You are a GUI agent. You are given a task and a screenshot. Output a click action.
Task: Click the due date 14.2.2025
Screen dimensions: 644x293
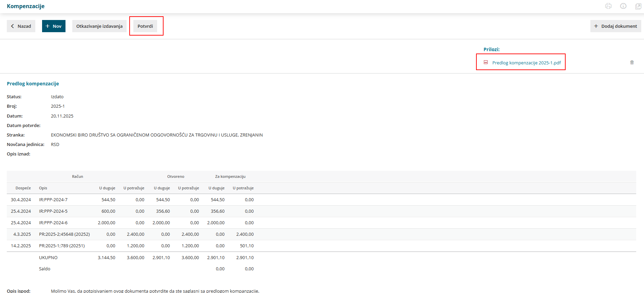coord(21,246)
